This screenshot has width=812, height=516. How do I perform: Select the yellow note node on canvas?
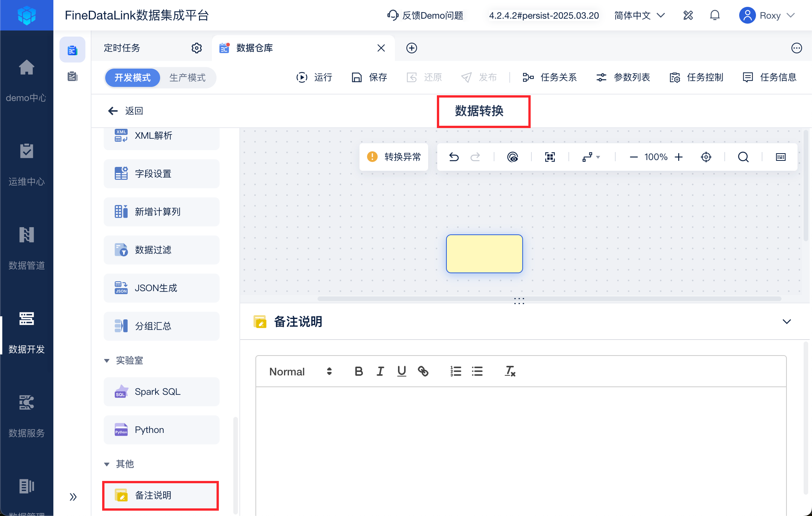485,254
